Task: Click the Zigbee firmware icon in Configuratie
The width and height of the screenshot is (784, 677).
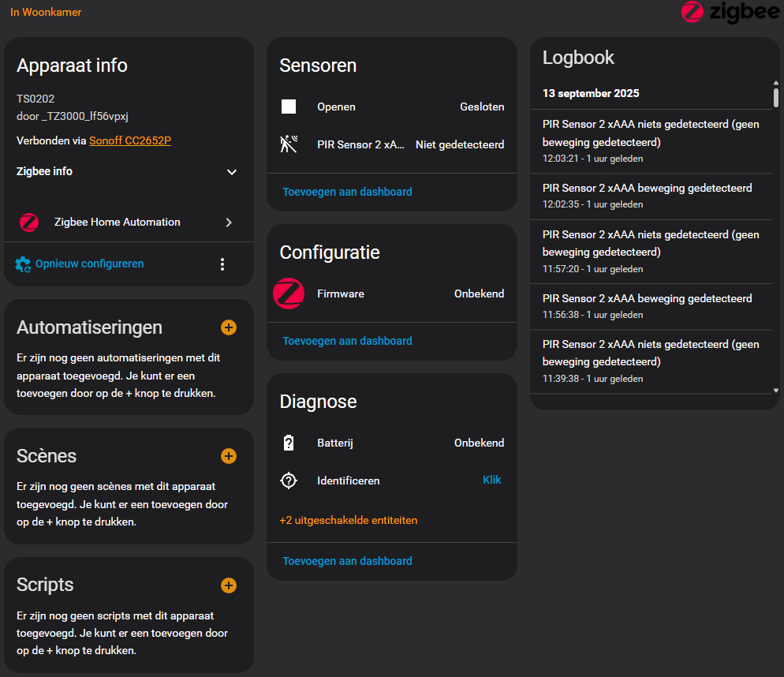Action: 289,294
